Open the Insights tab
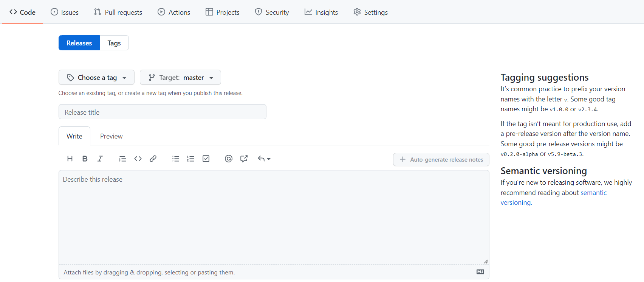644x282 pixels. click(x=321, y=12)
